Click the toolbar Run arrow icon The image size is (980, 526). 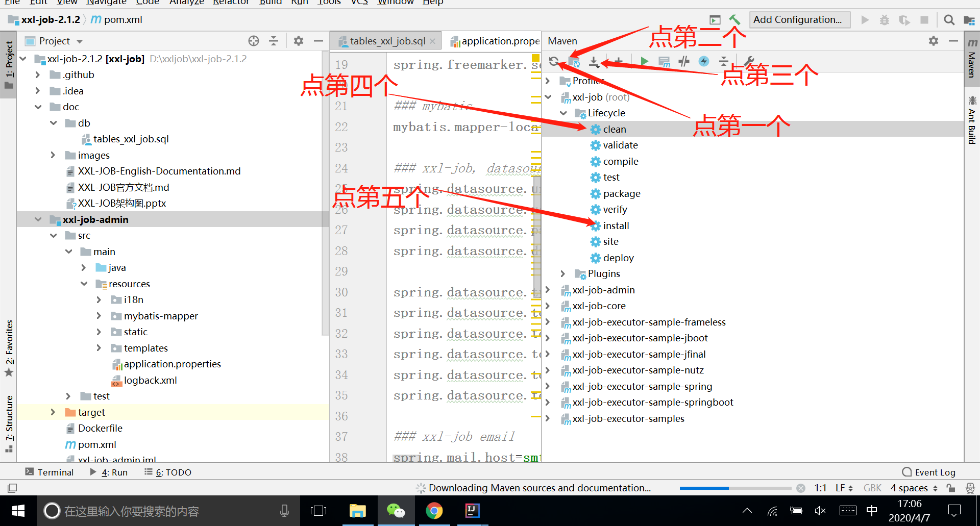[865, 20]
